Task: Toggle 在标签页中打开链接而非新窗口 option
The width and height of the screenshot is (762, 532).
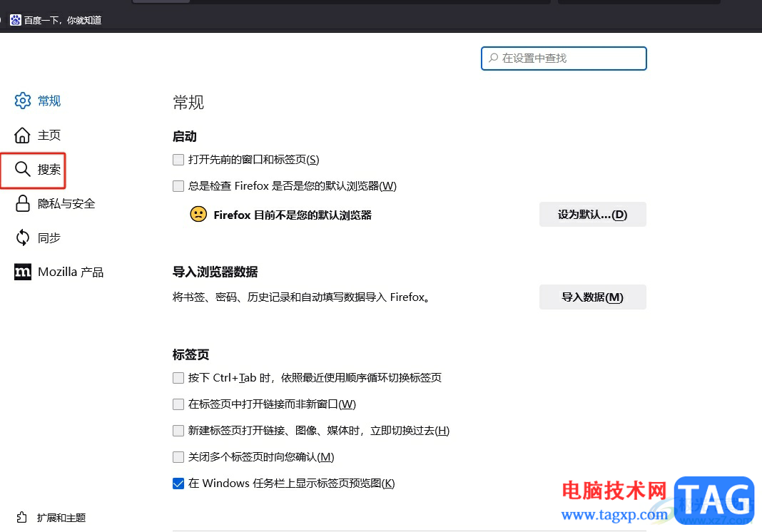Action: (178, 404)
